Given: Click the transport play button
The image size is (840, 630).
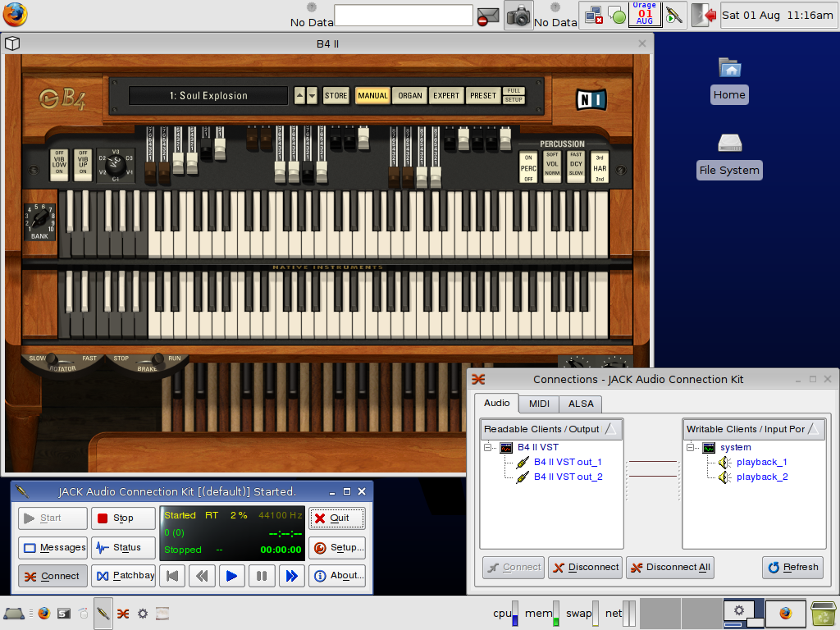Looking at the screenshot, I should pos(232,576).
